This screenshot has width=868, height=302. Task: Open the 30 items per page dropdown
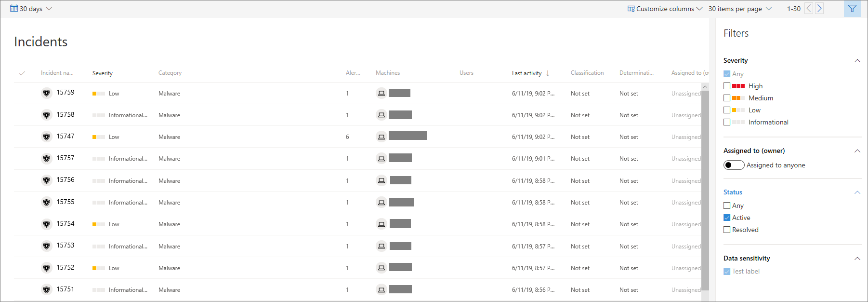pos(739,9)
